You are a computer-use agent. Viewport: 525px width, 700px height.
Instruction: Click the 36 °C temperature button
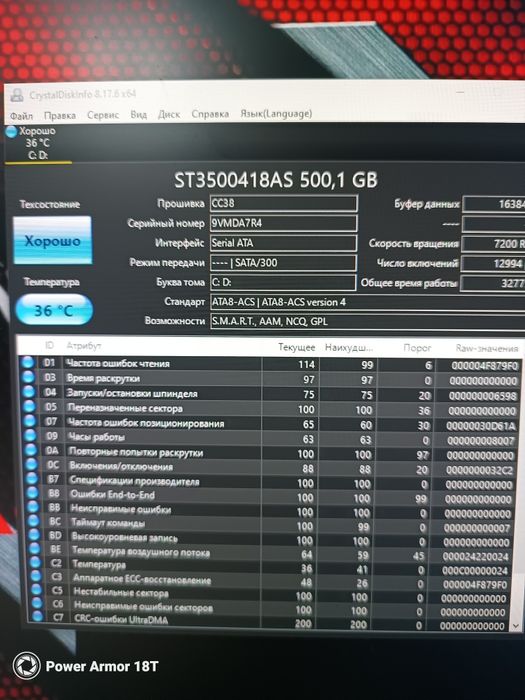click(x=54, y=310)
